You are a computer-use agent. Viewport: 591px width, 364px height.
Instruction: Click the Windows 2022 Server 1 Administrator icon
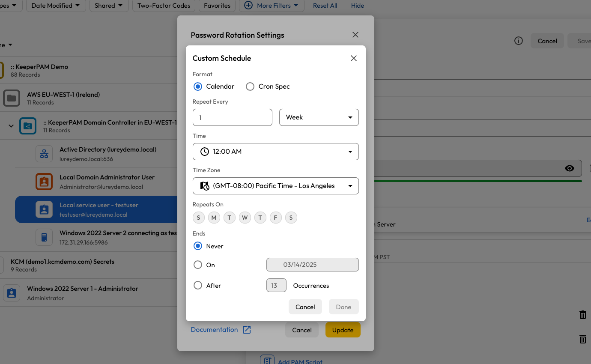point(12,293)
